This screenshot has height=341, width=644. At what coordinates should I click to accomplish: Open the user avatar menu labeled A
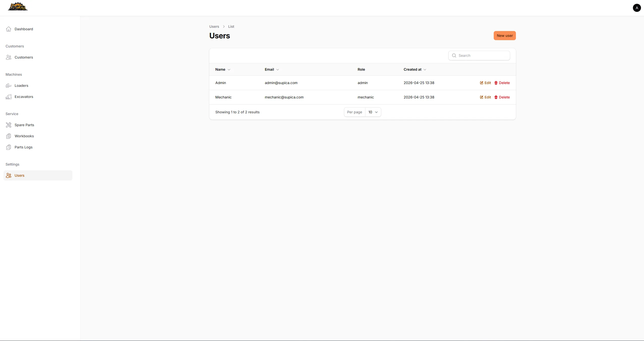[x=637, y=8]
